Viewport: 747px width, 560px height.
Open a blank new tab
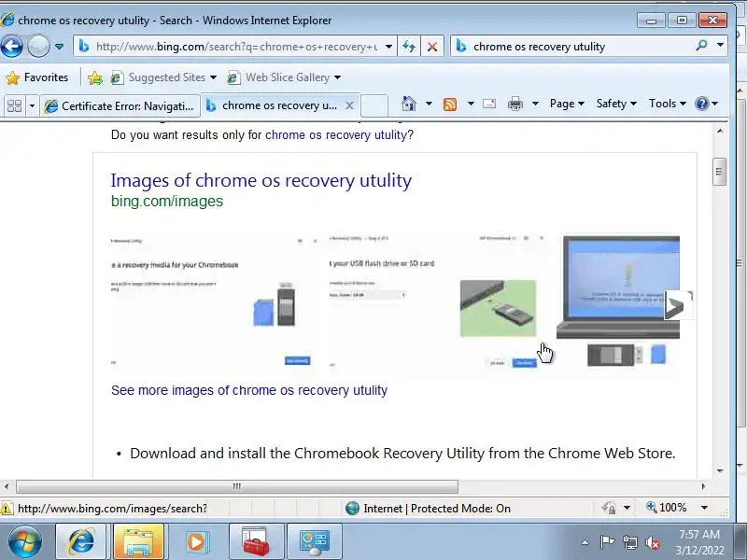pyautogui.click(x=374, y=105)
